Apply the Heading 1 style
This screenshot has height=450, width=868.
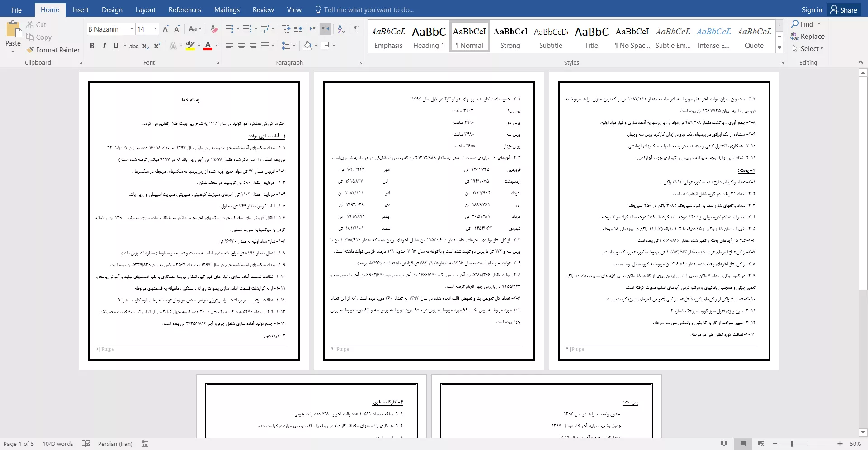click(429, 37)
